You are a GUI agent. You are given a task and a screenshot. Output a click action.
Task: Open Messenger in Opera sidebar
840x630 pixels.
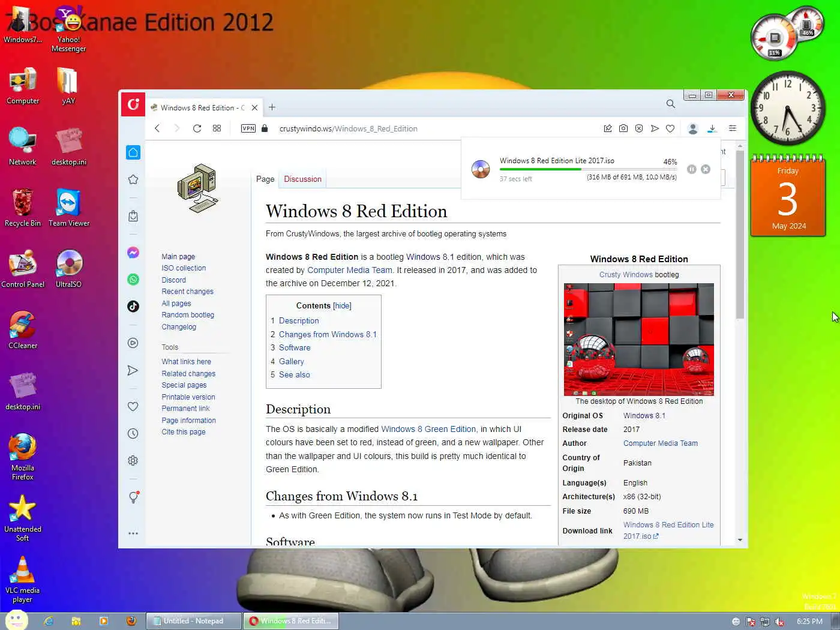pyautogui.click(x=133, y=253)
